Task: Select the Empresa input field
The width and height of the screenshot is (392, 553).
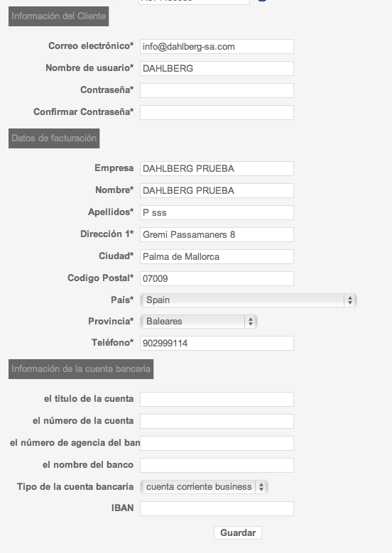Action: (217, 168)
